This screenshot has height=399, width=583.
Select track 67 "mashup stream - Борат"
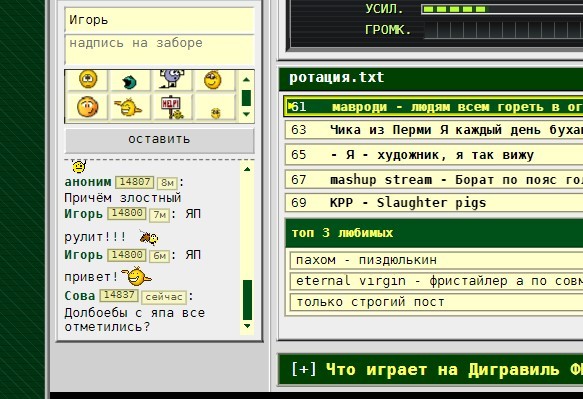pyautogui.click(x=434, y=180)
